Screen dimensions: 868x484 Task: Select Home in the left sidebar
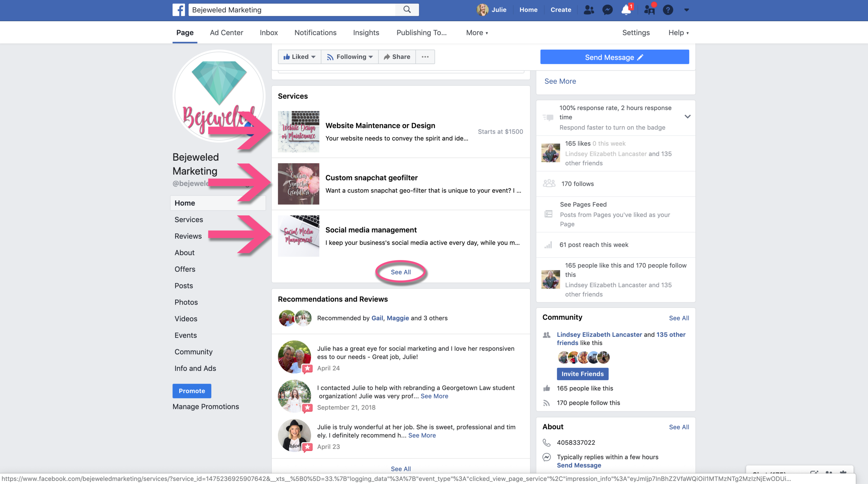coord(218,203)
